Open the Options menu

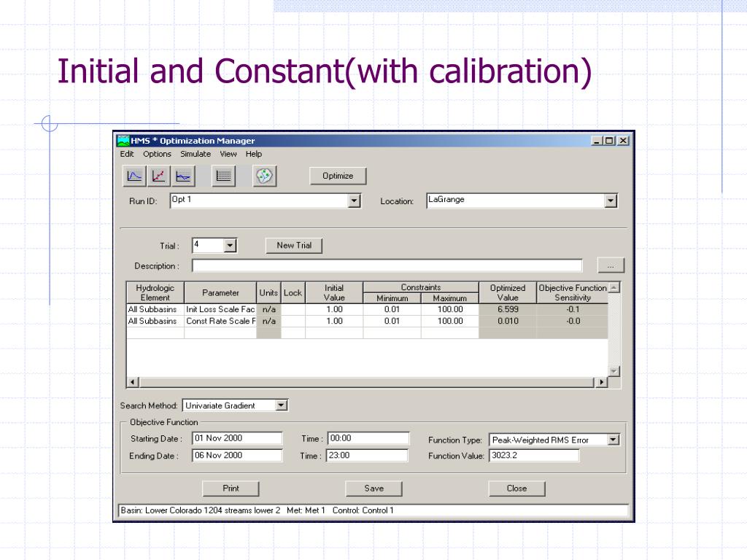(x=158, y=154)
